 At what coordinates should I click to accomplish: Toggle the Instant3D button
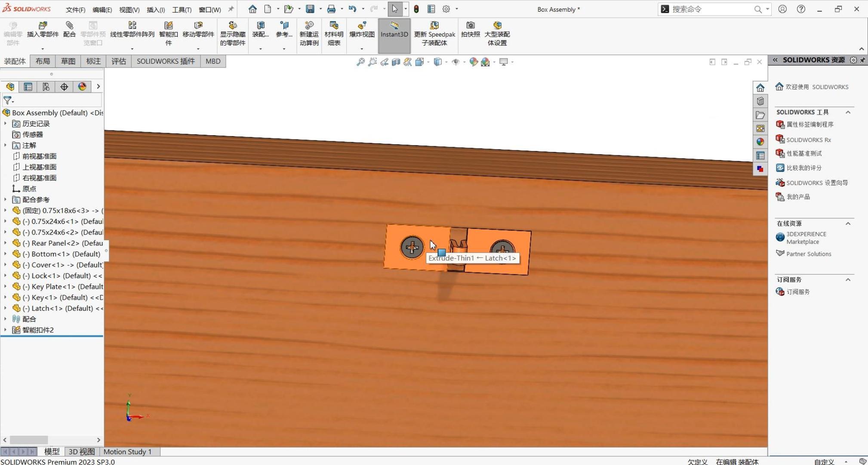[x=394, y=29]
